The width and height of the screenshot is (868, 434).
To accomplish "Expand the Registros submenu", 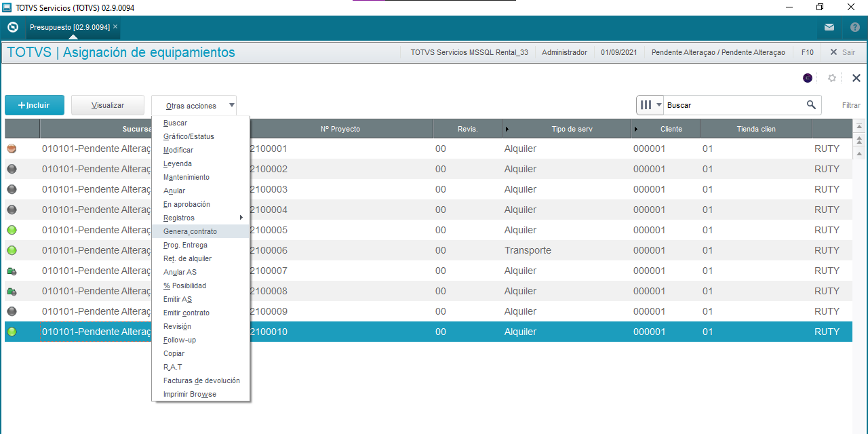I will [201, 218].
